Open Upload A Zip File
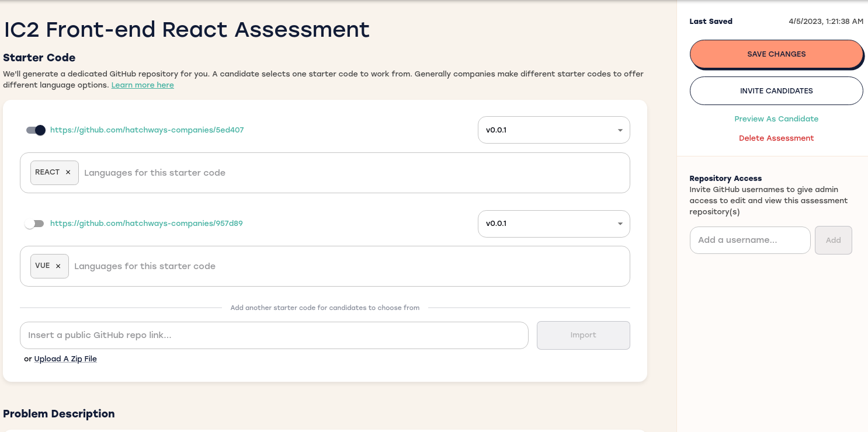The width and height of the screenshot is (868, 432). point(65,358)
